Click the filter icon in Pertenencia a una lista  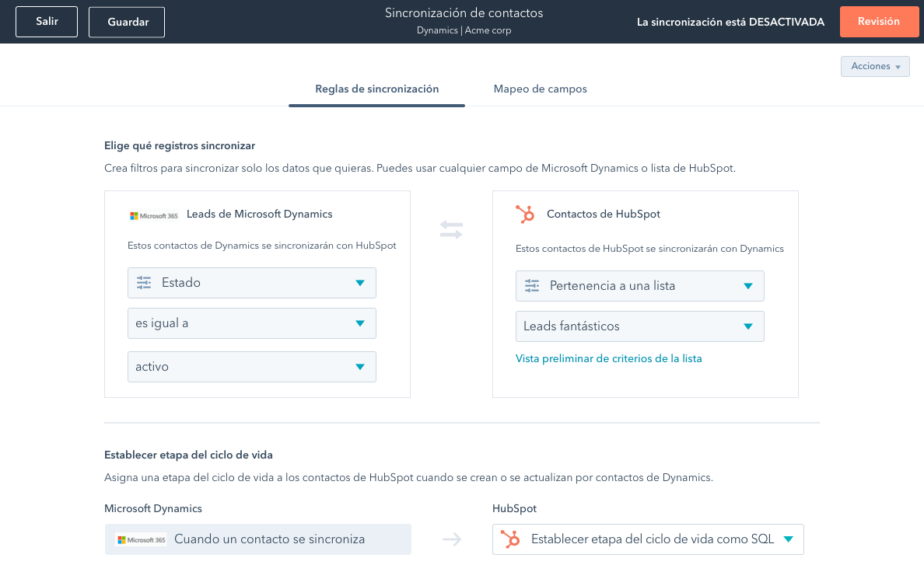click(x=532, y=286)
